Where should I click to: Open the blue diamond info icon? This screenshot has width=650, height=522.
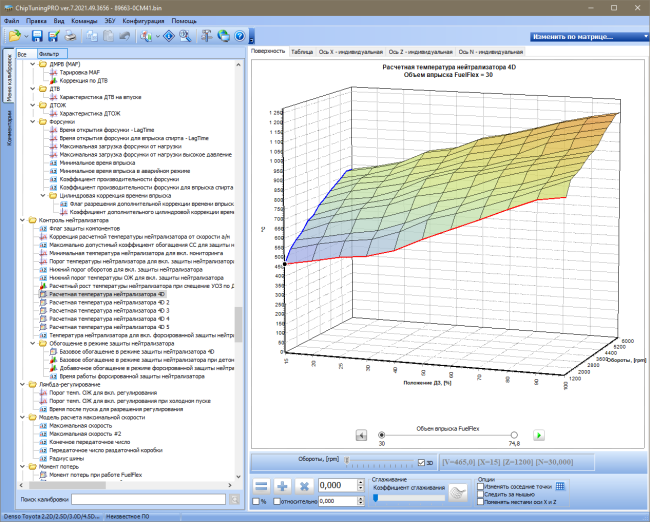pyautogui.click(x=169, y=36)
